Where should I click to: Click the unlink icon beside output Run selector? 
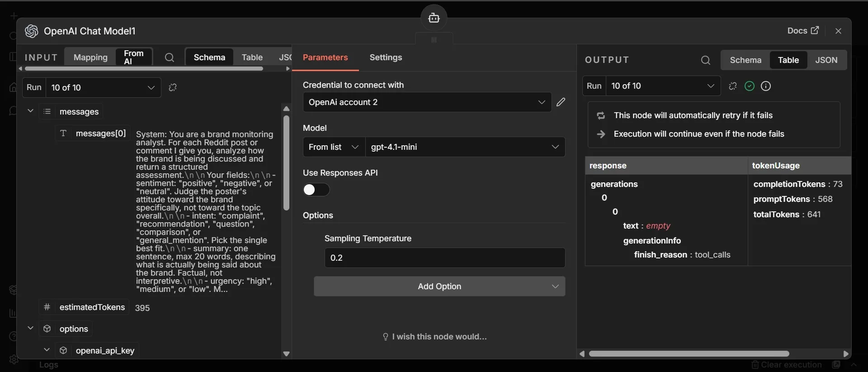point(733,86)
